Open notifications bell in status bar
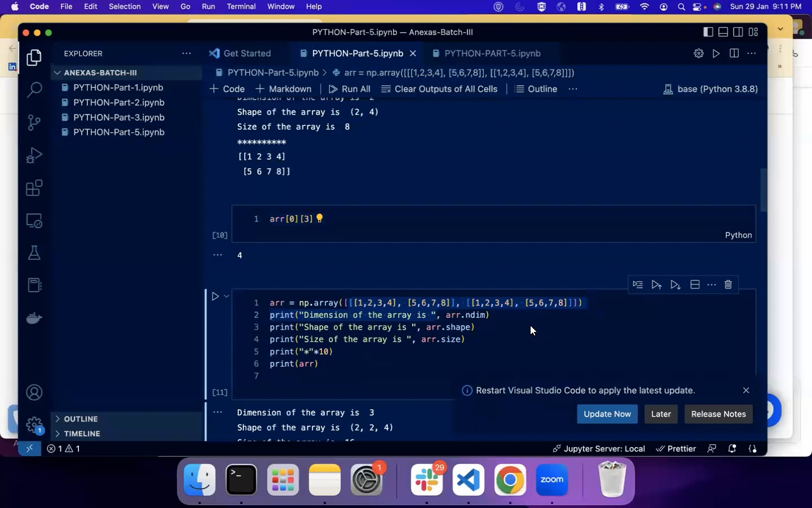Image resolution: width=812 pixels, height=508 pixels. click(x=732, y=449)
